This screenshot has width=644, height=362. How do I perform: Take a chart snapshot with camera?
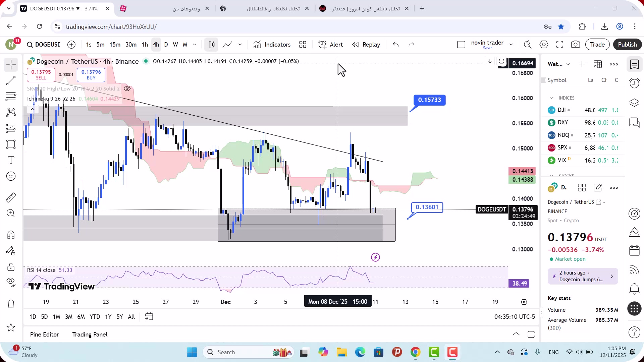click(x=576, y=45)
